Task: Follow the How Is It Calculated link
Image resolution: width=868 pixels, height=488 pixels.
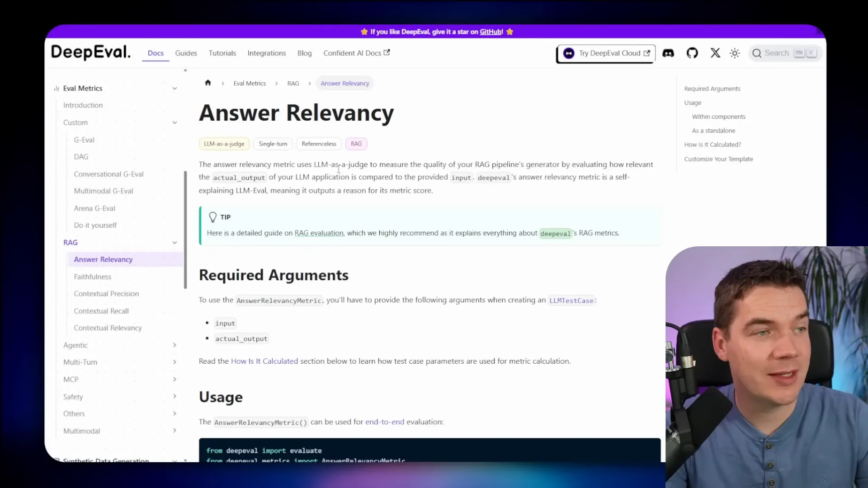Action: (x=264, y=361)
